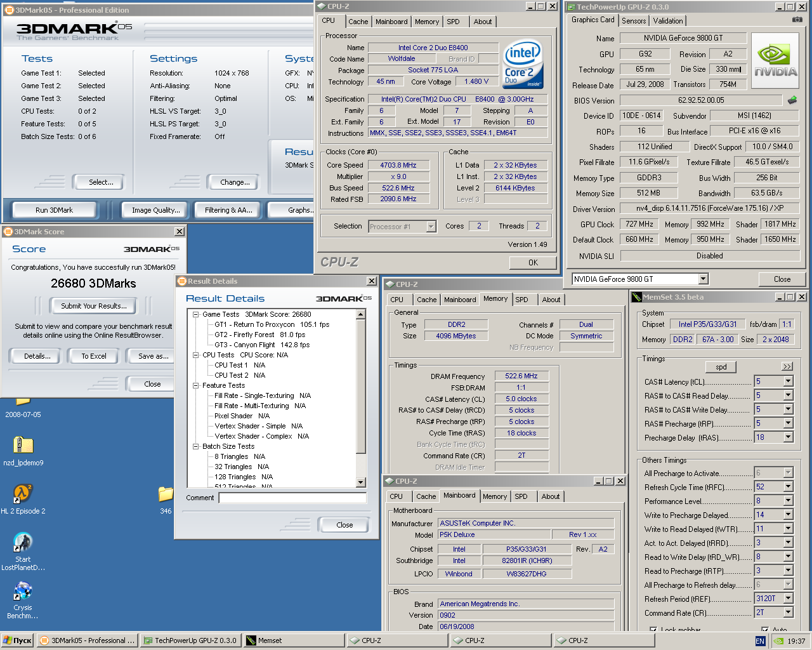812x650 pixels.
Task: Click Submit Your Results... button
Action: point(94,306)
